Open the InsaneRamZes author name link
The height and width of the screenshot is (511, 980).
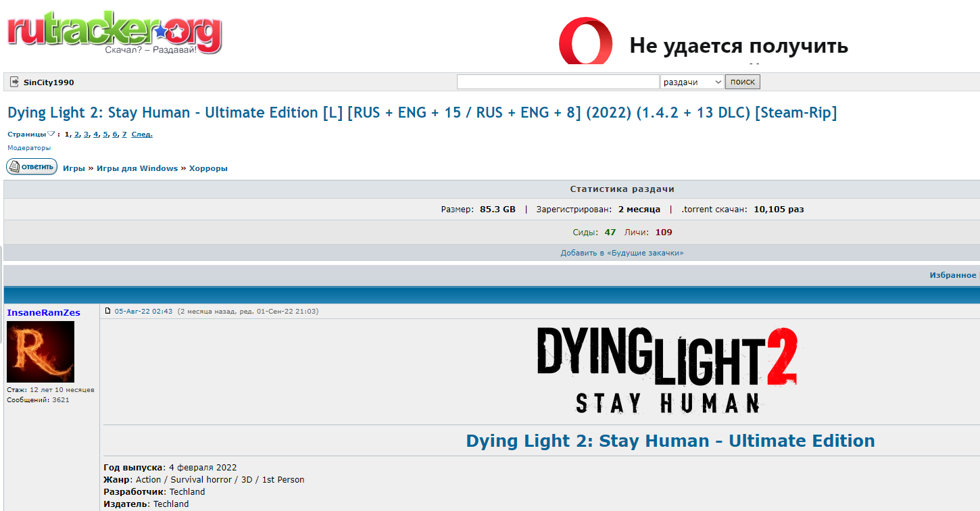43,312
